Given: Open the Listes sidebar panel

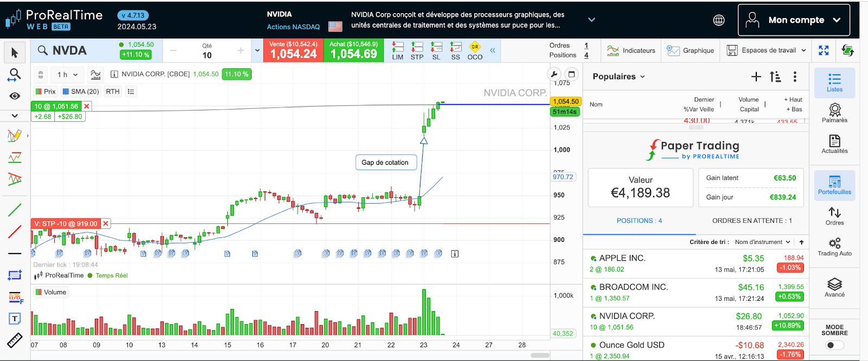Looking at the screenshot, I should pyautogui.click(x=834, y=82).
